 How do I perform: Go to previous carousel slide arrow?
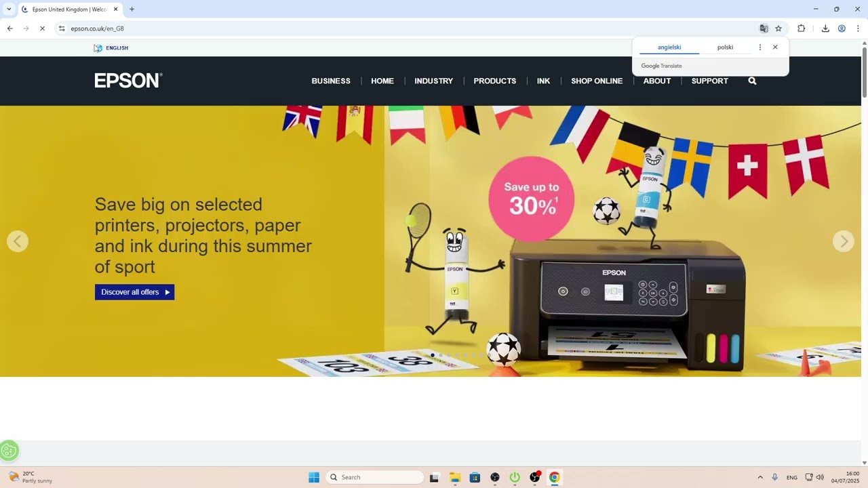coord(18,241)
